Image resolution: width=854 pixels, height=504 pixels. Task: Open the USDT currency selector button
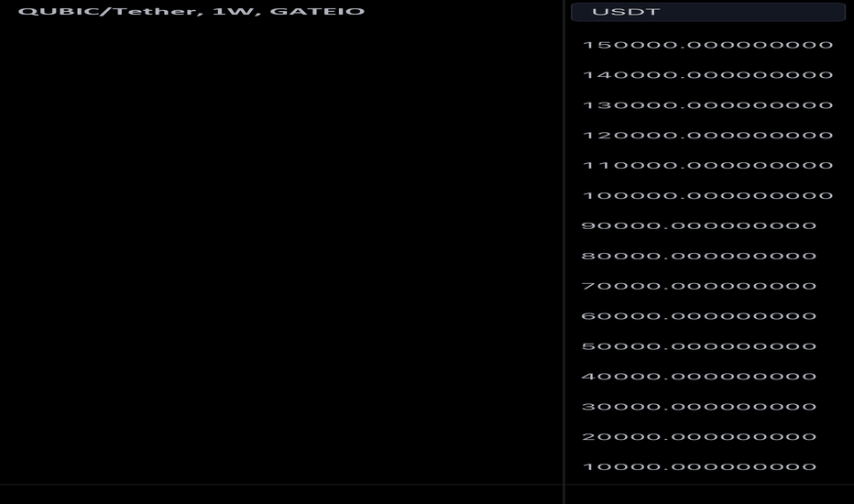click(x=708, y=11)
